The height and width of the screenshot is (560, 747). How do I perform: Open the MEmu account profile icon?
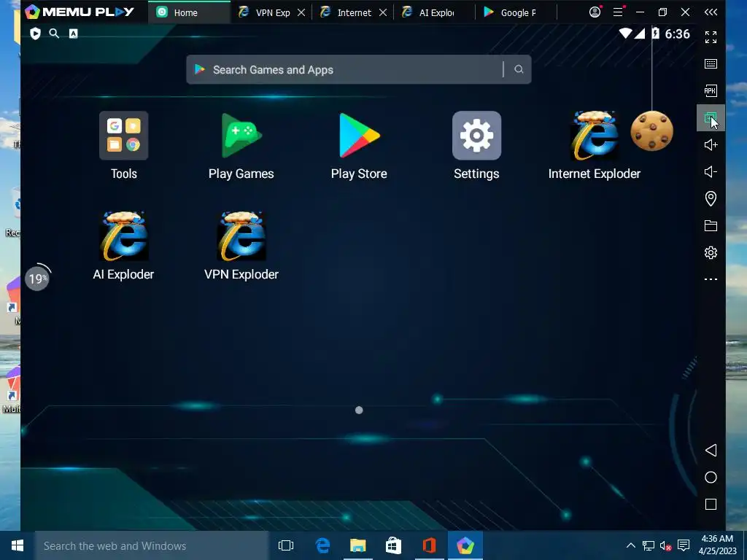[x=595, y=12]
